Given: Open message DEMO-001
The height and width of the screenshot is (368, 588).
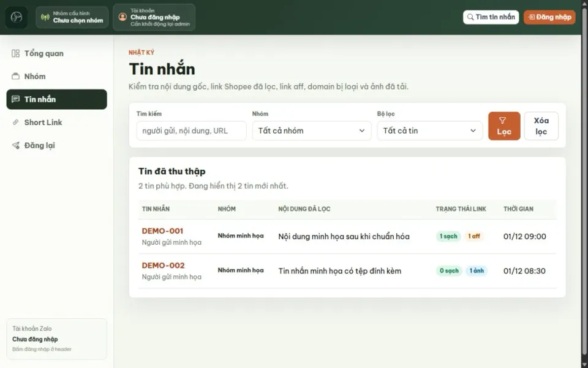Looking at the screenshot, I should [x=162, y=231].
